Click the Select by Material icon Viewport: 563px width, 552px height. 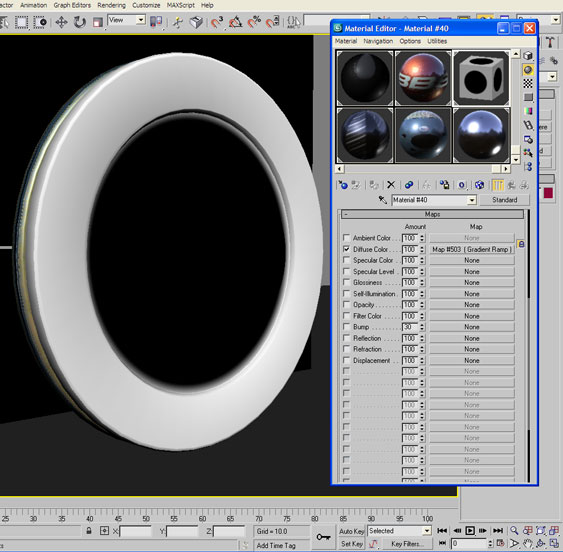(527, 153)
